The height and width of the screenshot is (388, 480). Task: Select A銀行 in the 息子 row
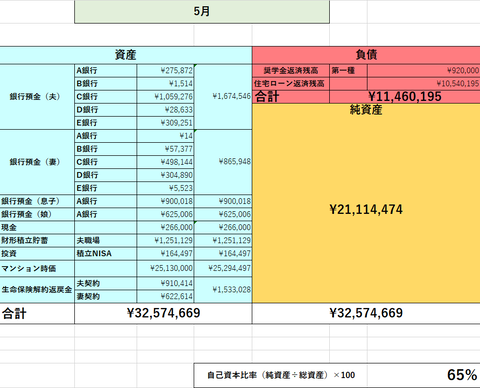click(x=106, y=201)
